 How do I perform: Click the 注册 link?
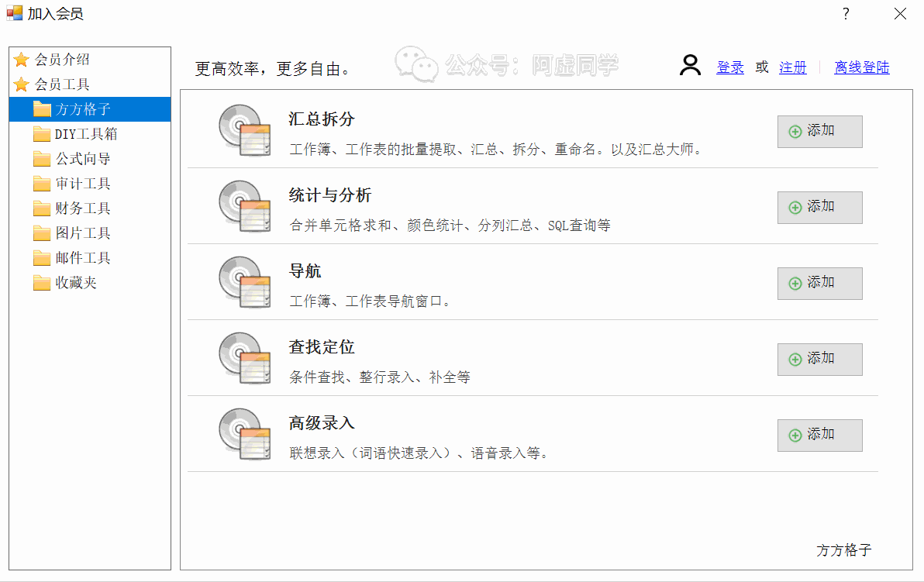tap(792, 67)
